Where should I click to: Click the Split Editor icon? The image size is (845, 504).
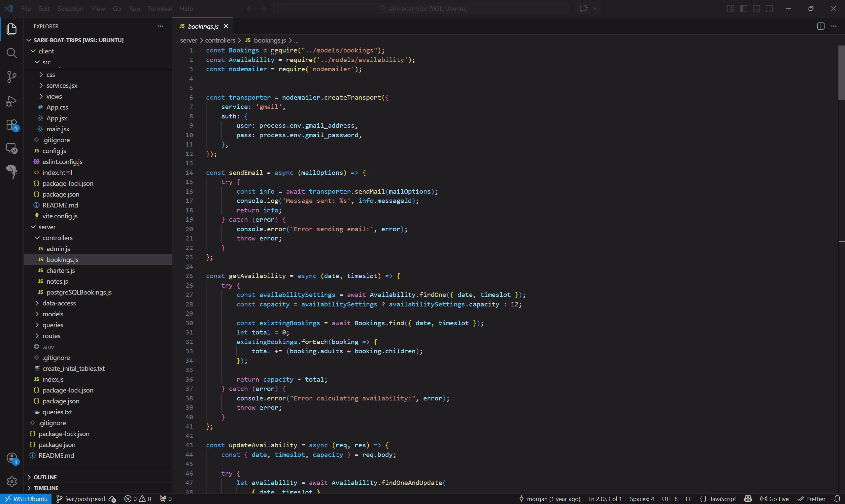821,25
